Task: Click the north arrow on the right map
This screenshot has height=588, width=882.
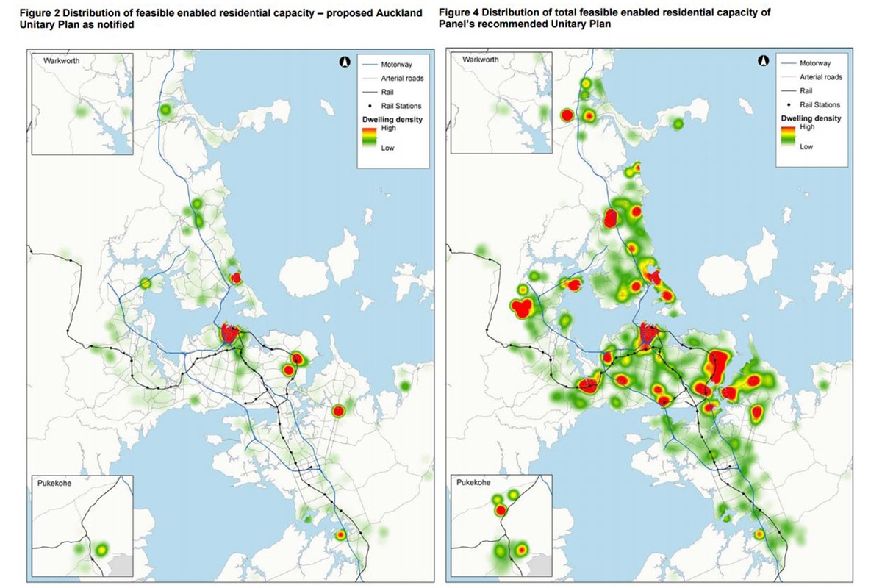Action: tap(763, 62)
